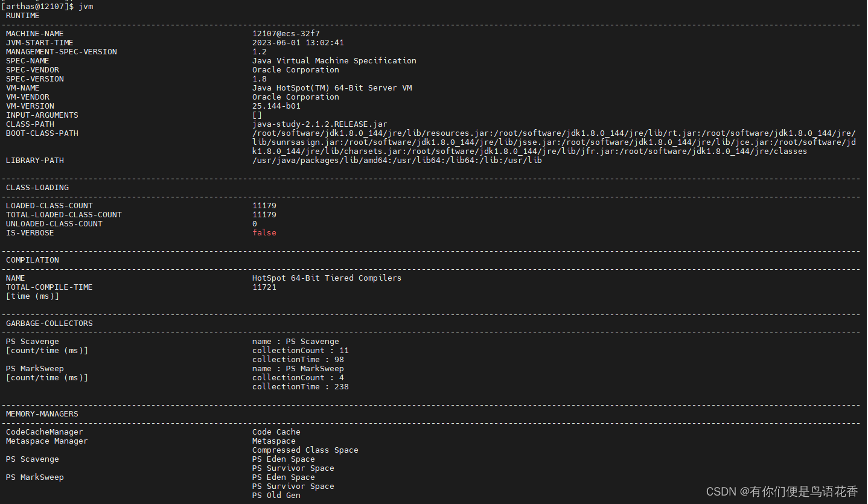This screenshot has width=868, height=504.
Task: Select the value '12107@ecs-32f7'
Action: pyautogui.click(x=286, y=34)
